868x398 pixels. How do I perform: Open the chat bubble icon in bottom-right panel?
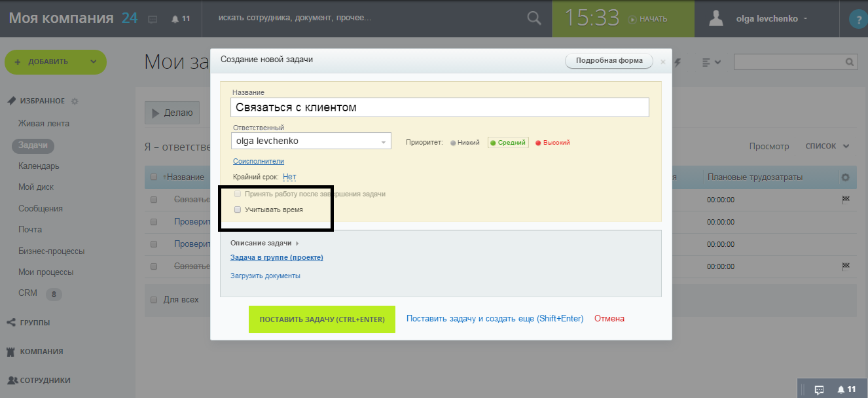pos(820,388)
